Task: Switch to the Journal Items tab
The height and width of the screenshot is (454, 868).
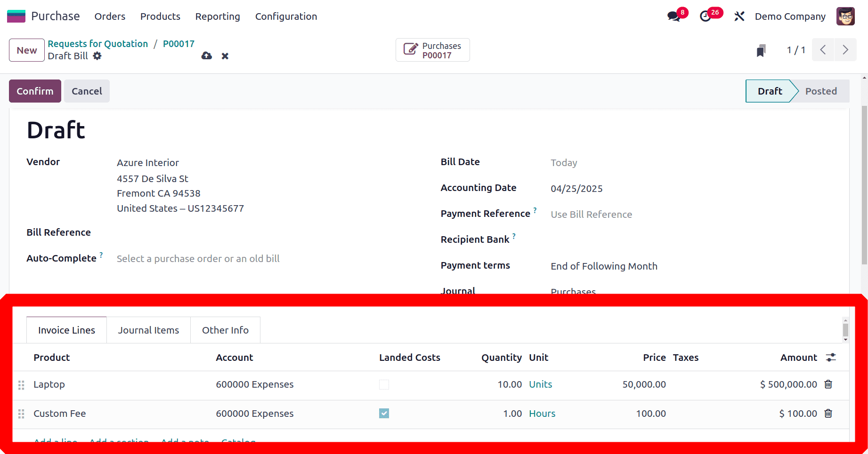Action: [x=148, y=330]
